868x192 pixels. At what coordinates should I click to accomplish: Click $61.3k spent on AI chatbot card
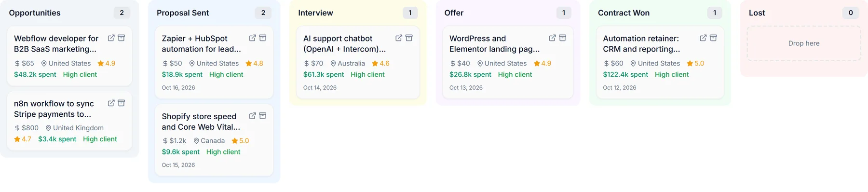point(324,74)
